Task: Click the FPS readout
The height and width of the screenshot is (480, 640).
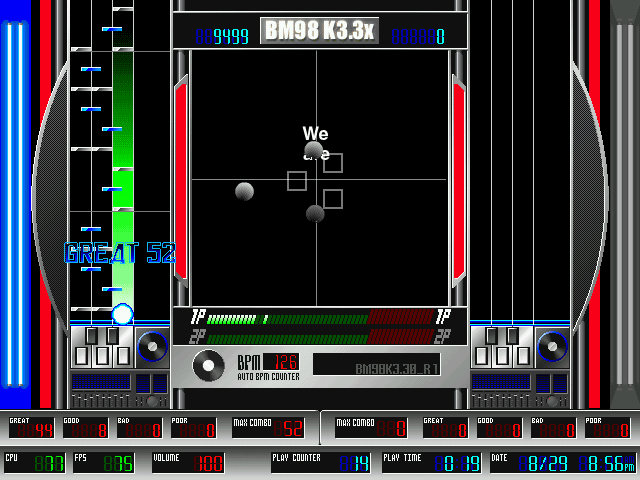Action: point(104,463)
